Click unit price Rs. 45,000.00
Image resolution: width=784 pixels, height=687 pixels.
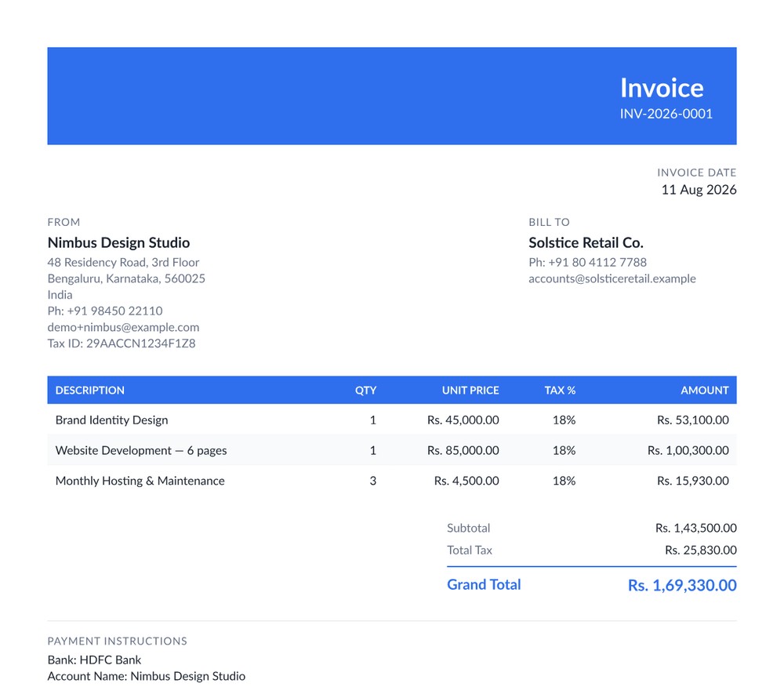coord(463,420)
